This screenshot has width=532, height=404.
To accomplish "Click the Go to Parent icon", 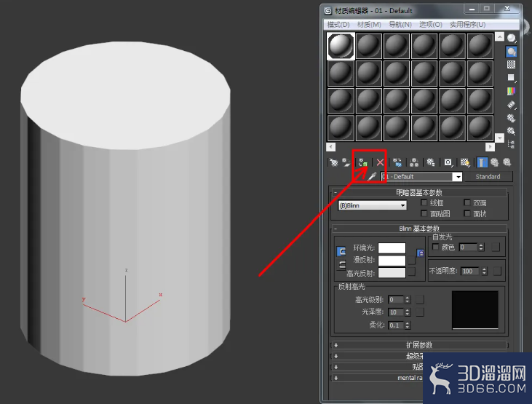I will [495, 162].
